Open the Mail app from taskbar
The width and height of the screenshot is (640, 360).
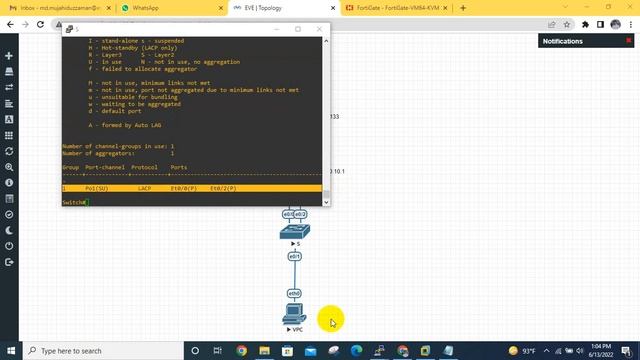pos(310,351)
